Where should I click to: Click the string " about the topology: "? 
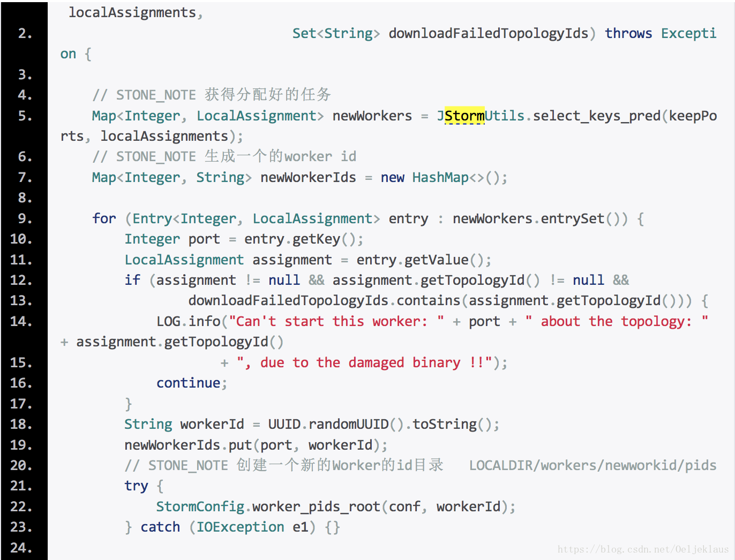click(x=617, y=321)
